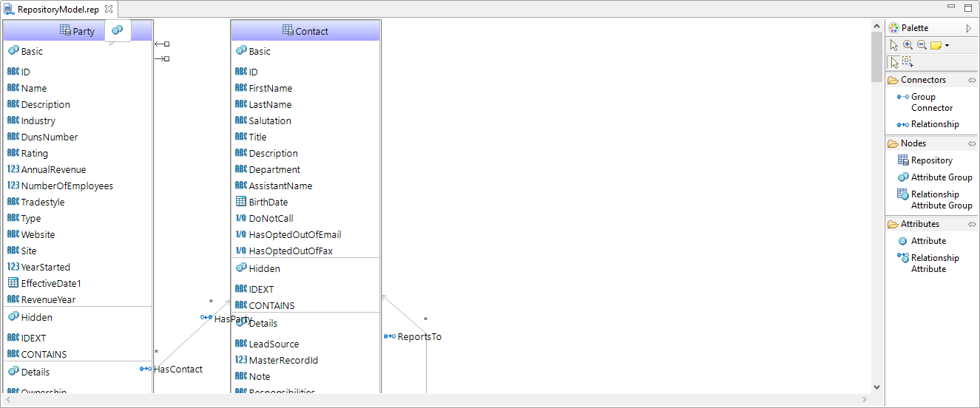
Task: Select the ReportsTo relationship label
Action: [x=413, y=337]
